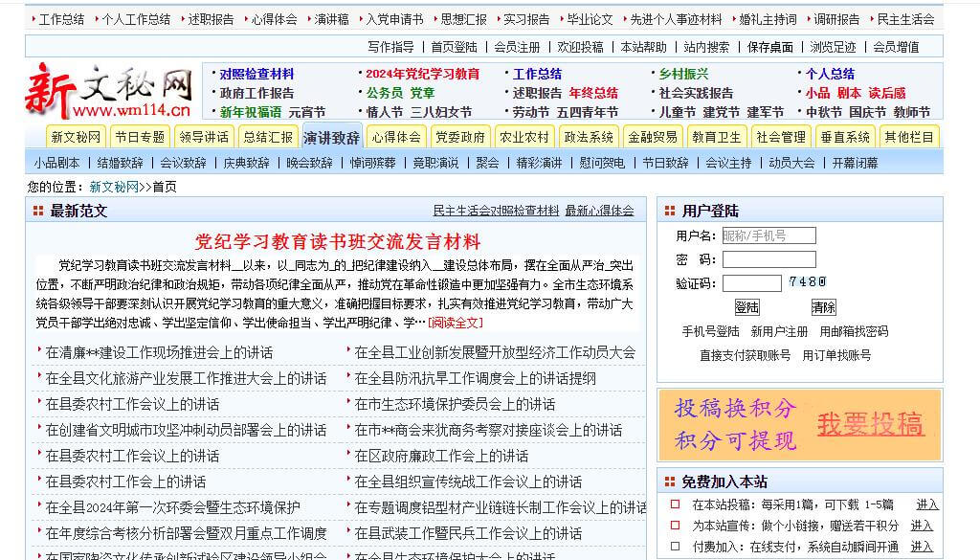Screen dimensions: 980x560
Task: Open the 垂直系统 tab
Action: 845,137
